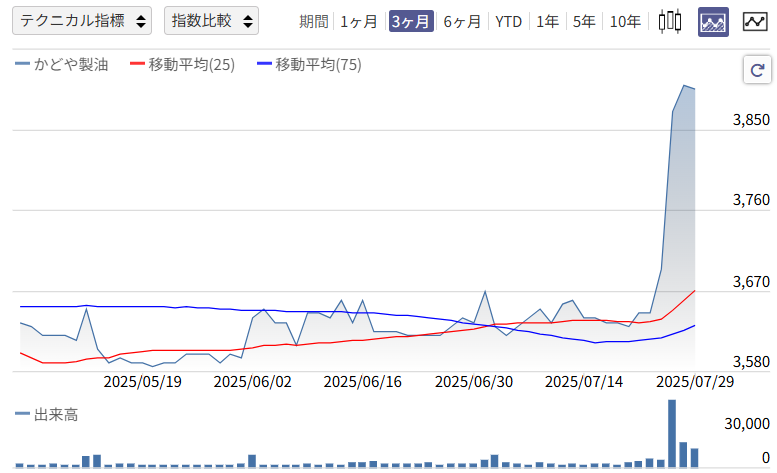The height and width of the screenshot is (473, 777).
Task: Select the area chart type icon
Action: click(713, 22)
